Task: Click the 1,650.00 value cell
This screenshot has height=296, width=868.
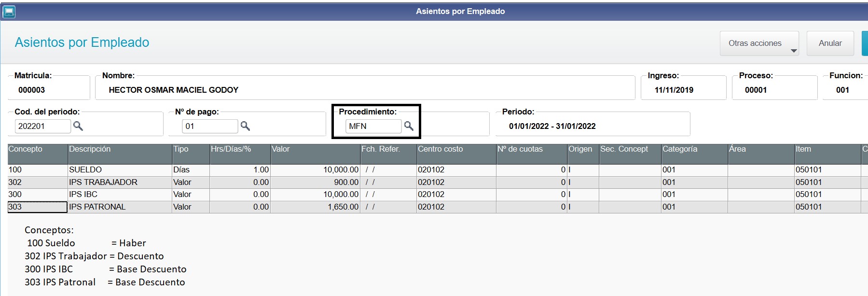Action: [316, 207]
